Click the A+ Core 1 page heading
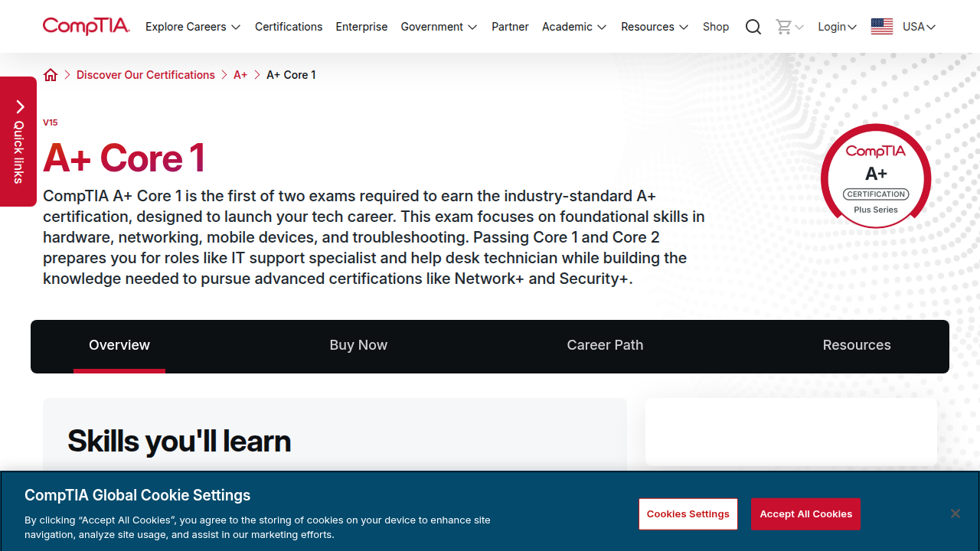 tap(124, 158)
